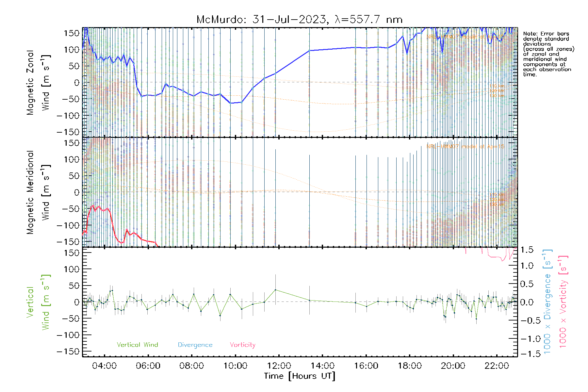
Task: Click the NRL-HWM07 model label in meridional panel
Action: [465, 146]
